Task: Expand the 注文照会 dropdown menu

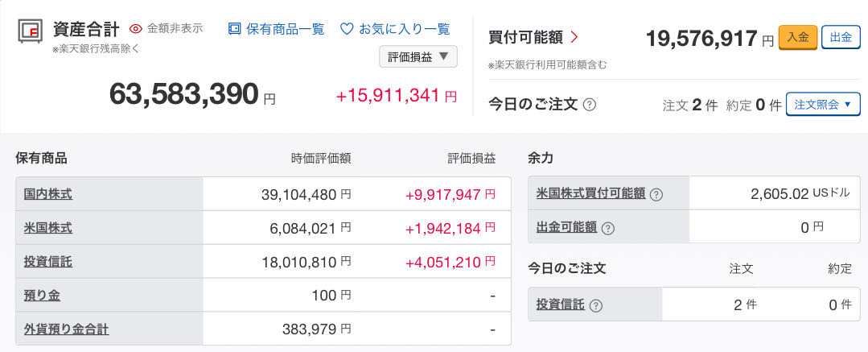Action: (x=823, y=105)
